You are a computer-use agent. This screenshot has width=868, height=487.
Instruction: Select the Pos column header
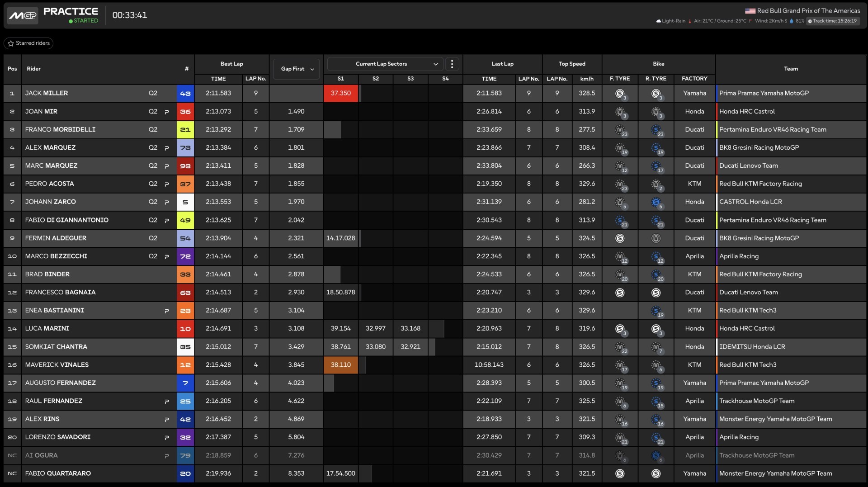(x=12, y=69)
